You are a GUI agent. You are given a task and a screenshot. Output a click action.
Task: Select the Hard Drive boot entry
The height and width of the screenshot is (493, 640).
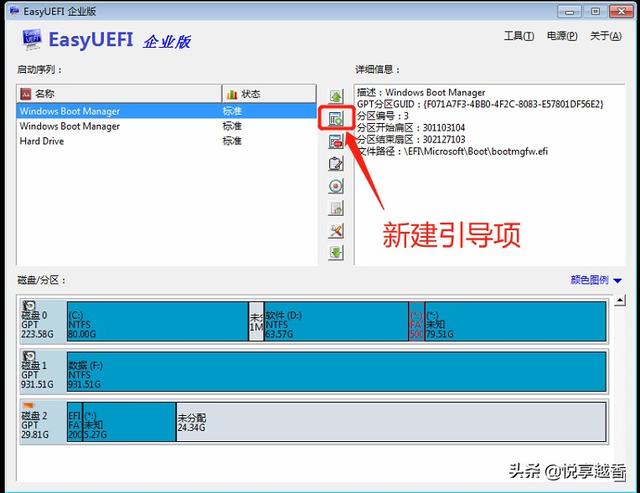167,141
